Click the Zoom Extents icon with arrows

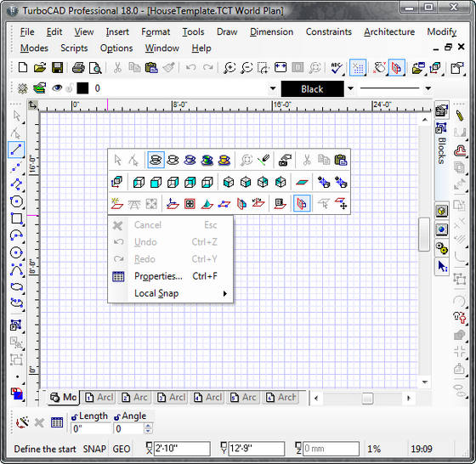(280, 67)
